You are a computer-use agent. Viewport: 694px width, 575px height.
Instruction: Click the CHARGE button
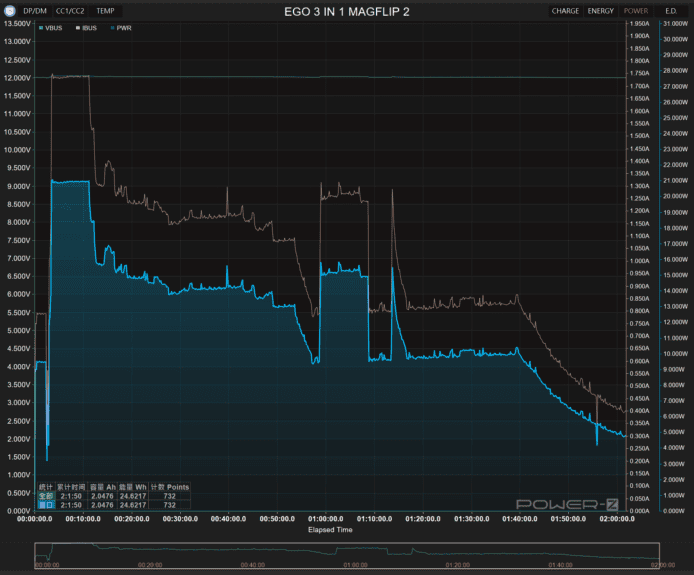click(x=565, y=11)
